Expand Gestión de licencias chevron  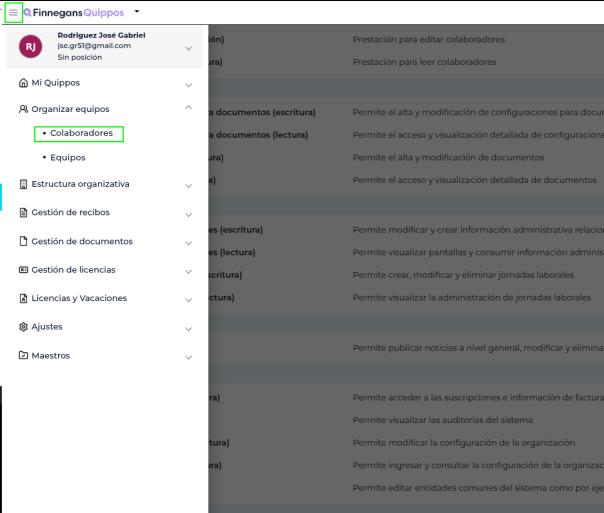[188, 271]
